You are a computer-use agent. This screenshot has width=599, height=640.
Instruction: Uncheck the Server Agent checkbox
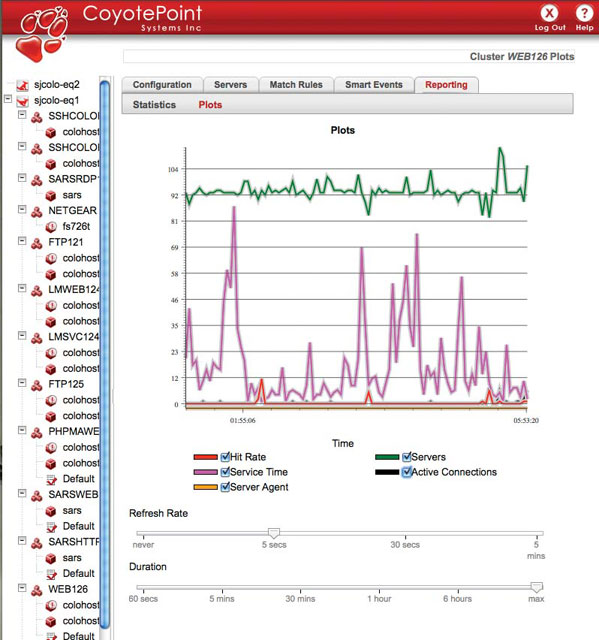point(225,487)
